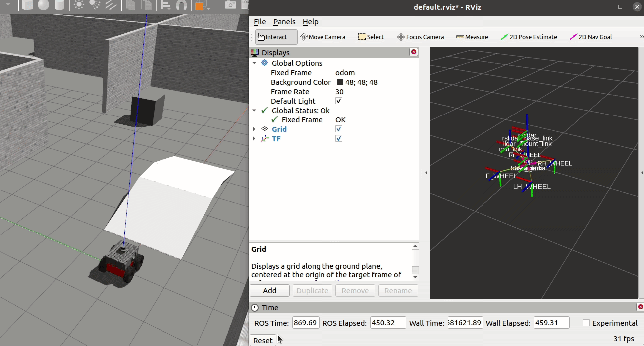The width and height of the screenshot is (644, 346).
Task: Click the Wall Time field
Action: 465,323
